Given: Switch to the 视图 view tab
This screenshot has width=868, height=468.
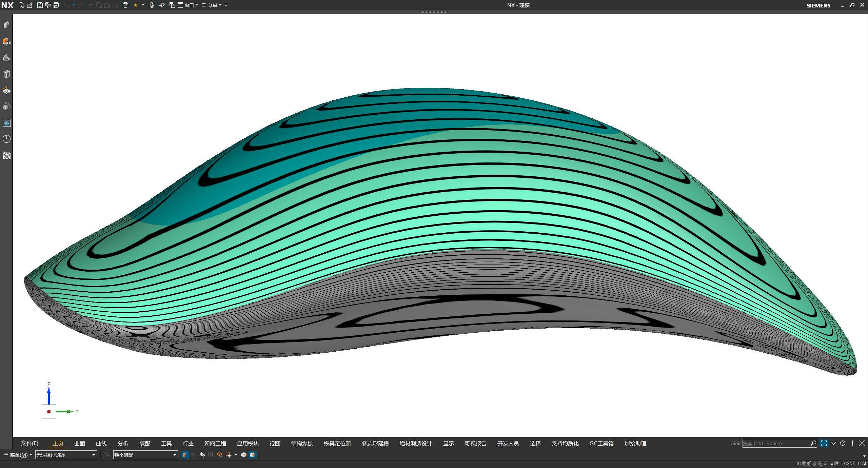Looking at the screenshot, I should tap(275, 443).
